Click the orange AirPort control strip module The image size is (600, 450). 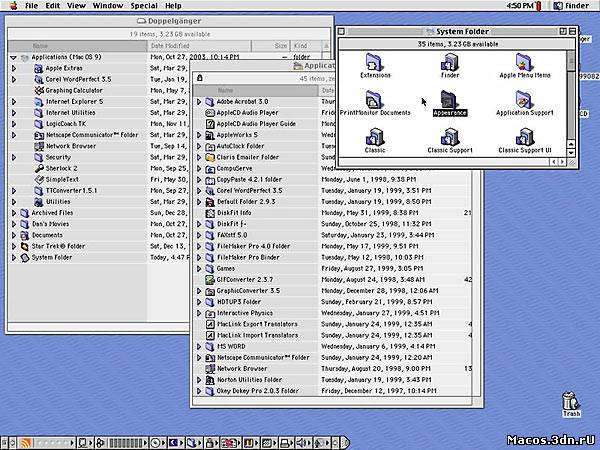pyautogui.click(x=26, y=443)
